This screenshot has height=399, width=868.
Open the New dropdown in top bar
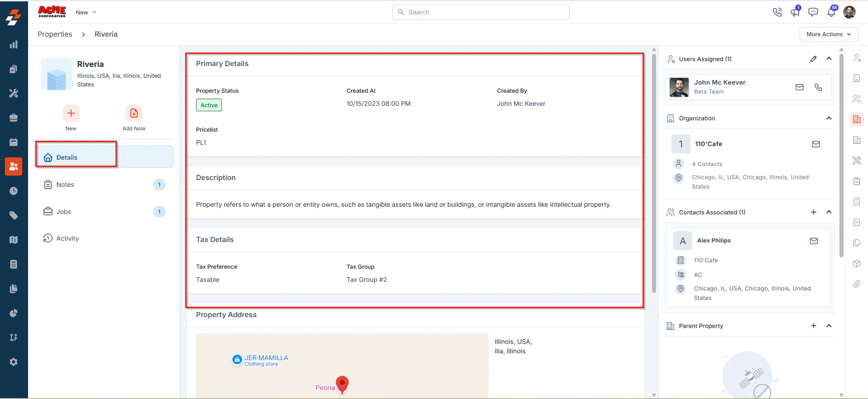point(86,12)
